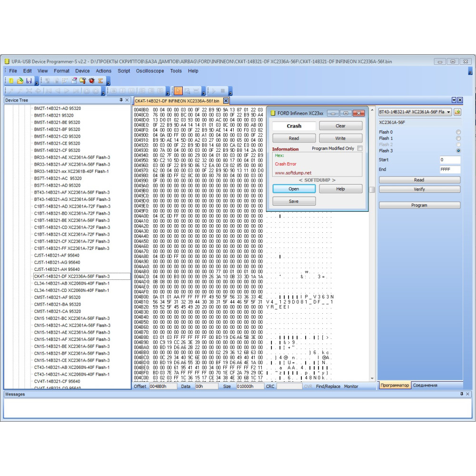Click Save in the FORD Infineon dialog
The image size is (476, 476).
click(294, 201)
